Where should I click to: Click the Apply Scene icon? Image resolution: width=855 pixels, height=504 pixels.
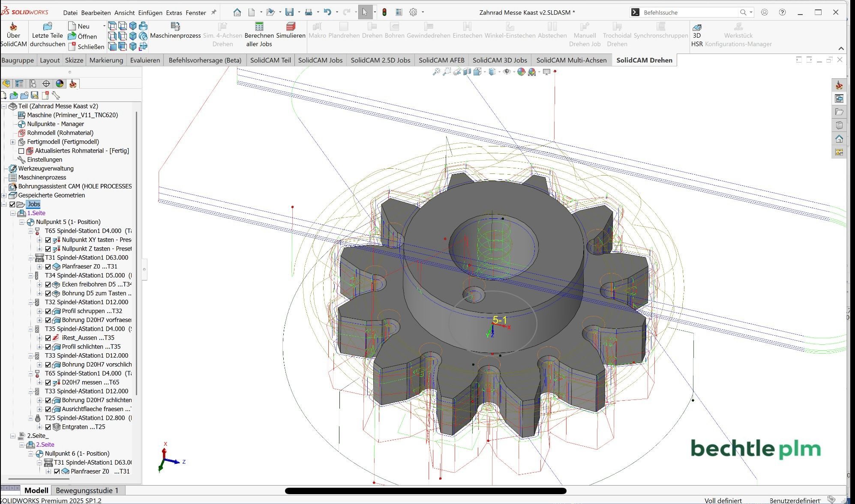click(x=532, y=72)
